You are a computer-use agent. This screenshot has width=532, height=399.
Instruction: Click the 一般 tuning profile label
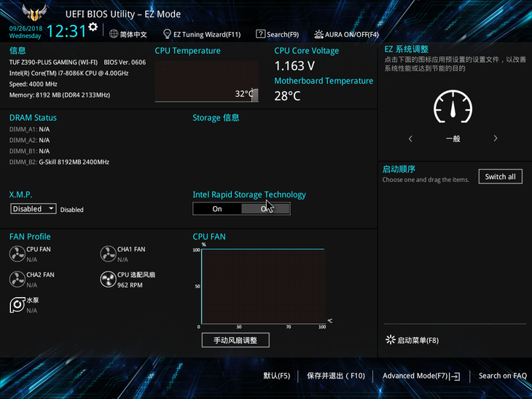click(453, 138)
